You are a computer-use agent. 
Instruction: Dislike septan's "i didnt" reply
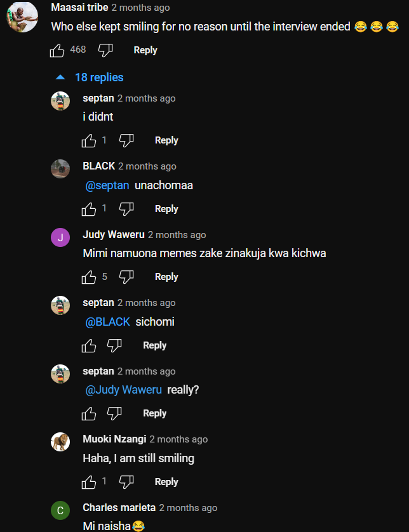pyautogui.click(x=126, y=140)
